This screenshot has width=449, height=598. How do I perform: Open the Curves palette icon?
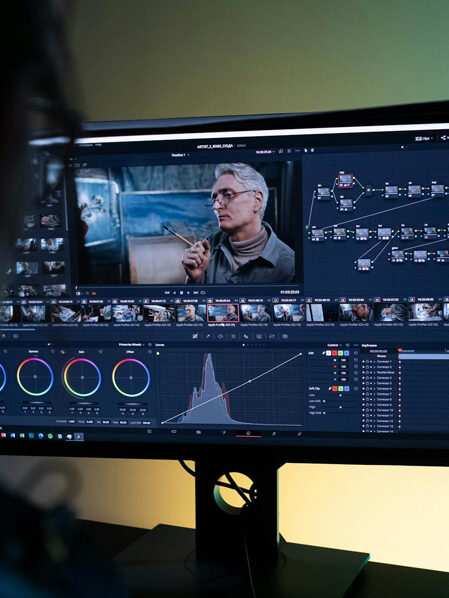195,336
